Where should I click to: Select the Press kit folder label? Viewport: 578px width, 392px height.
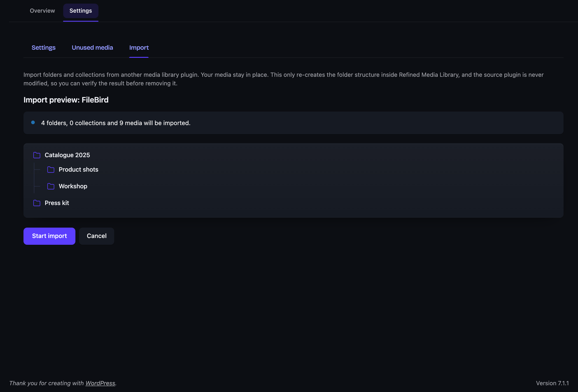[x=57, y=203]
